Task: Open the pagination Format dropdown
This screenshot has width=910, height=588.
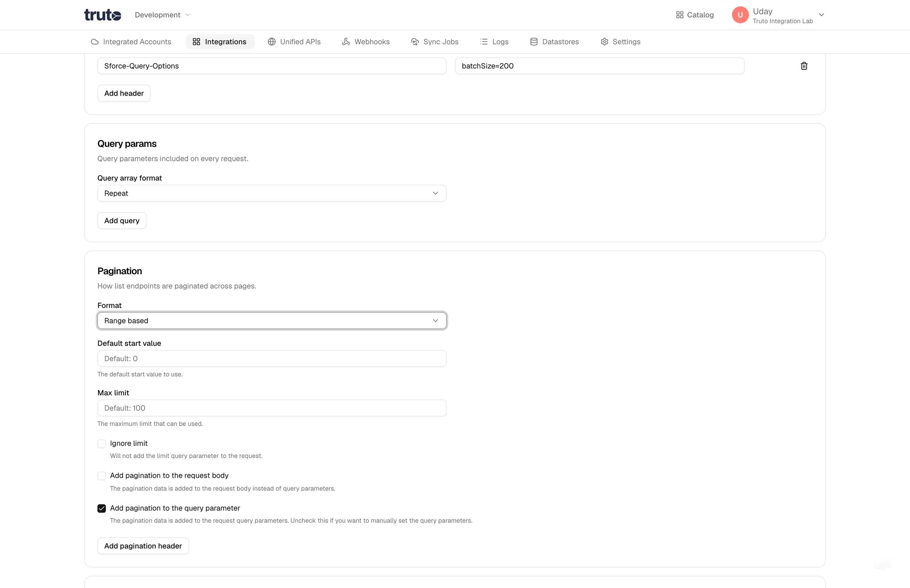Action: click(272, 321)
